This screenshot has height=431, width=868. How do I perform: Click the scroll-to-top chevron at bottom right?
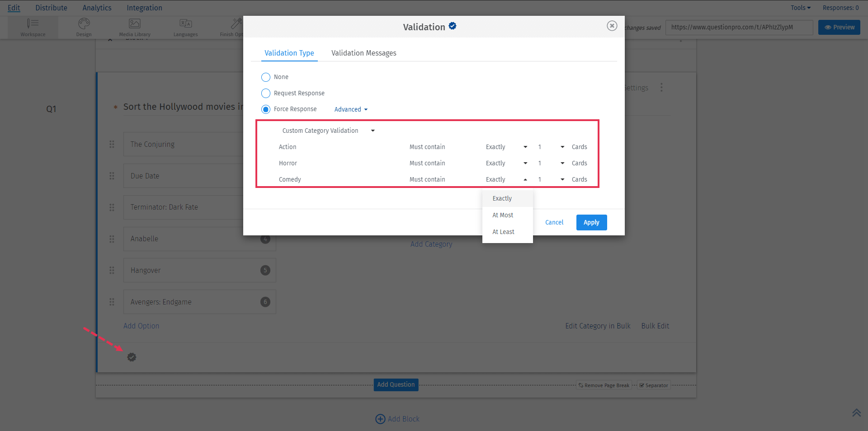coord(857,412)
